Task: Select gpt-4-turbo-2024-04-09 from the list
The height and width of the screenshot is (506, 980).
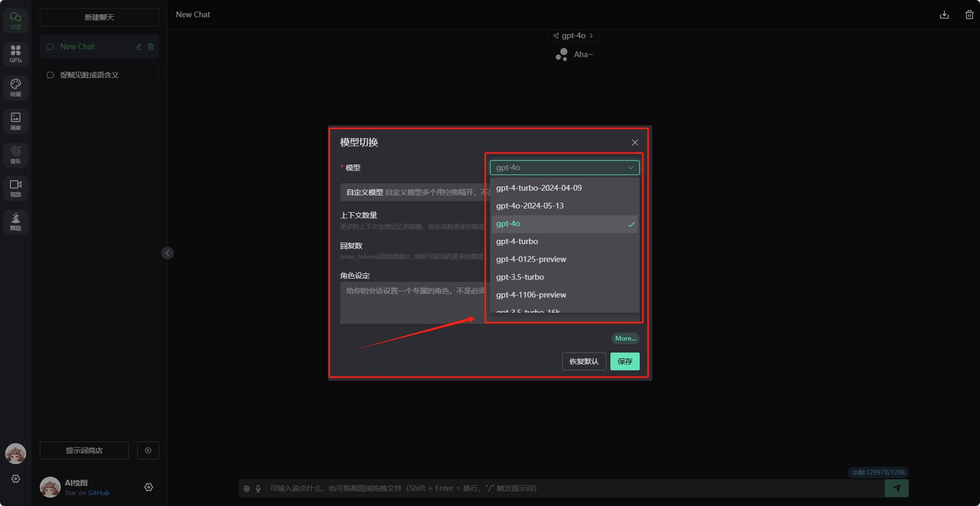Action: [539, 188]
